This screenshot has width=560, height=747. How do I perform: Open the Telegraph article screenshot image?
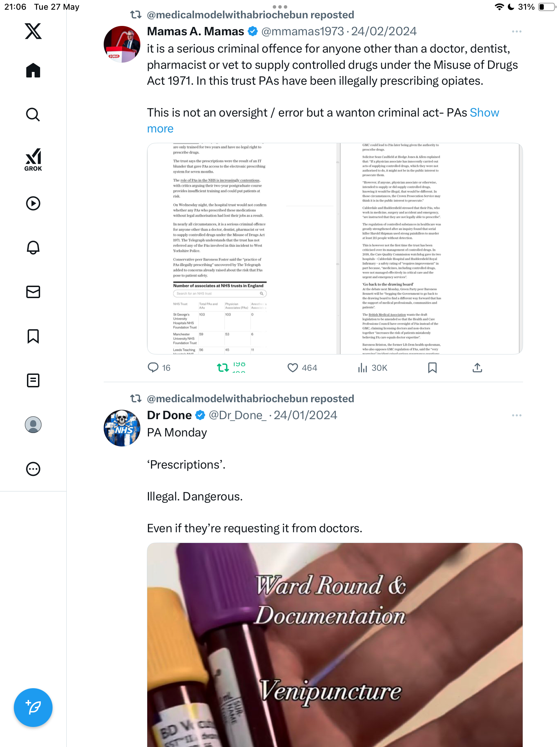(x=335, y=248)
